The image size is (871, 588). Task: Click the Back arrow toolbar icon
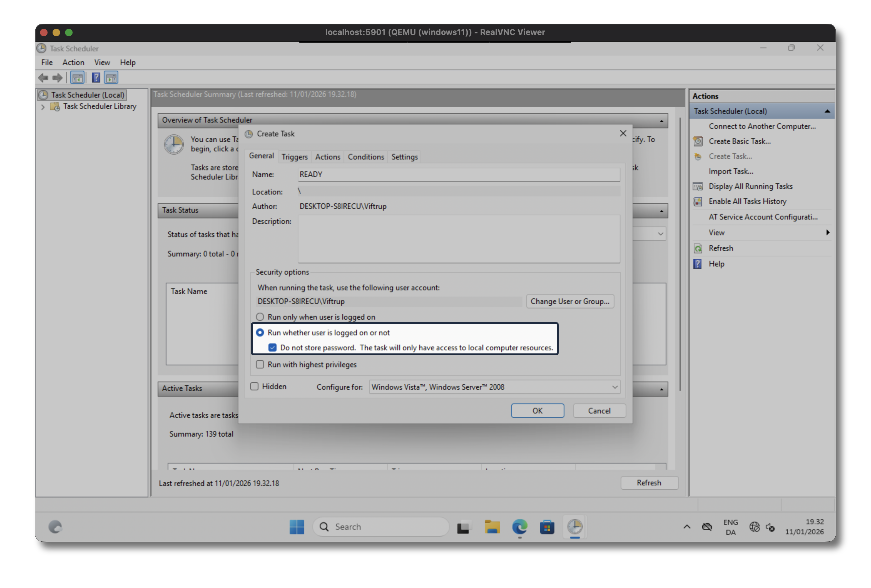click(43, 78)
